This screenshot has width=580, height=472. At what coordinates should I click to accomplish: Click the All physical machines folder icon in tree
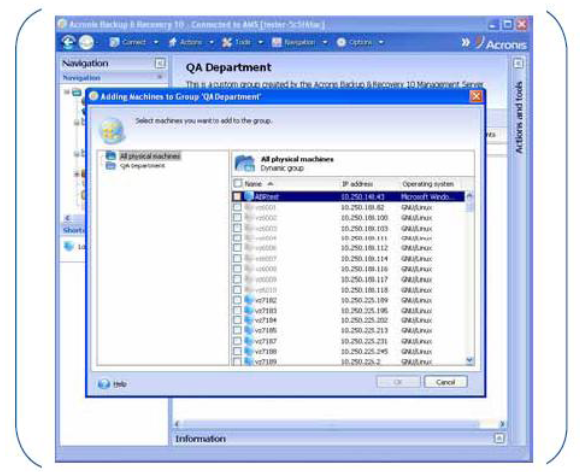point(111,156)
